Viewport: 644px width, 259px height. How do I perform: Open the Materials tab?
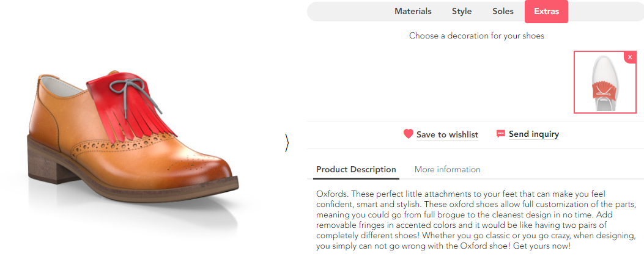pyautogui.click(x=413, y=11)
